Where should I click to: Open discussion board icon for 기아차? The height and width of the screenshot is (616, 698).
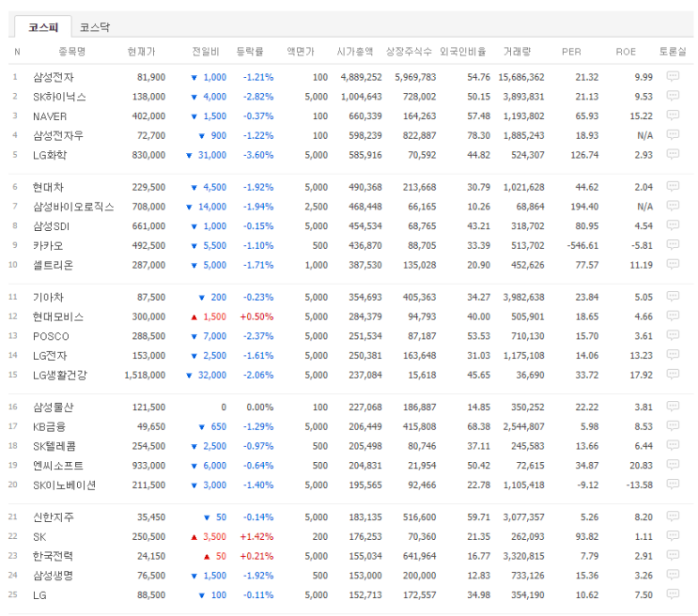point(673,296)
